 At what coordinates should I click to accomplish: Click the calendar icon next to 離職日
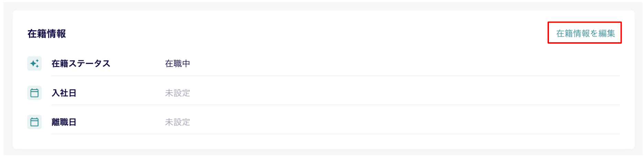(x=34, y=122)
